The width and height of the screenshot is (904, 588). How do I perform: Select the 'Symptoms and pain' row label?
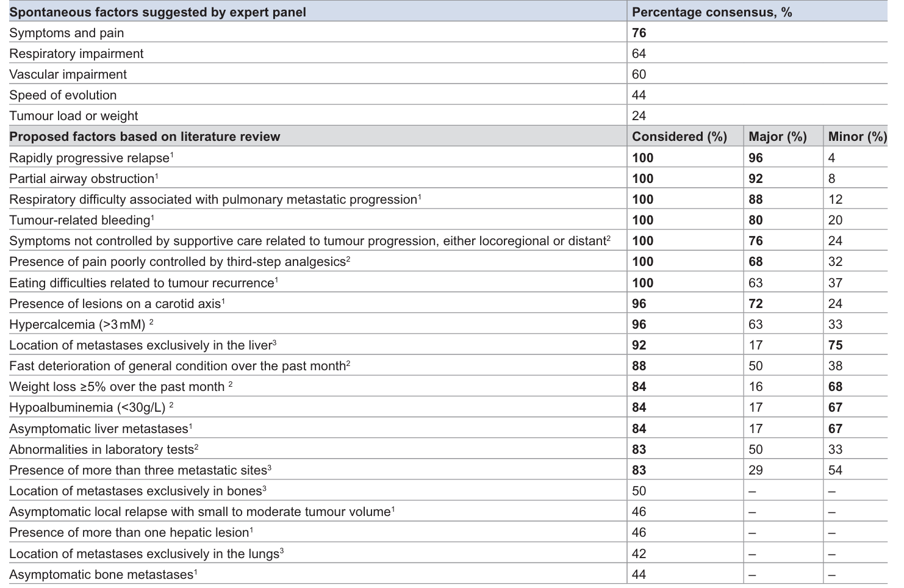[66, 33]
